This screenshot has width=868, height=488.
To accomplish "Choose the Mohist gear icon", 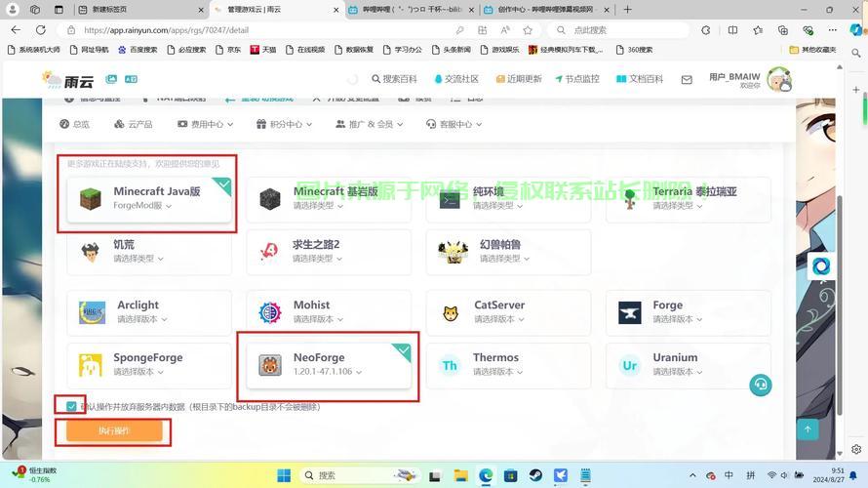I will (x=270, y=312).
